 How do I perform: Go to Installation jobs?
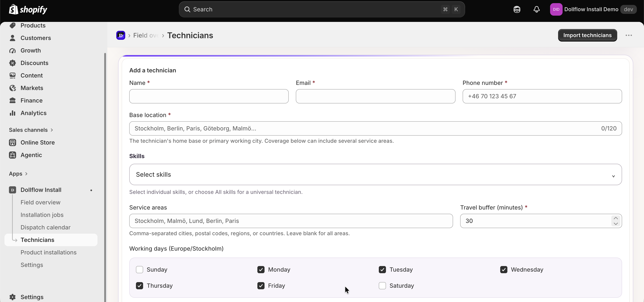click(x=42, y=215)
